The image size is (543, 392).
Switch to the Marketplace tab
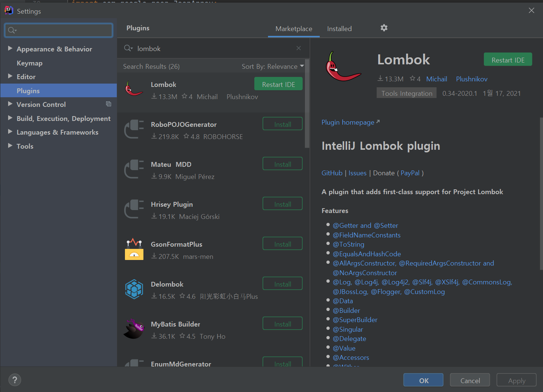tap(294, 29)
